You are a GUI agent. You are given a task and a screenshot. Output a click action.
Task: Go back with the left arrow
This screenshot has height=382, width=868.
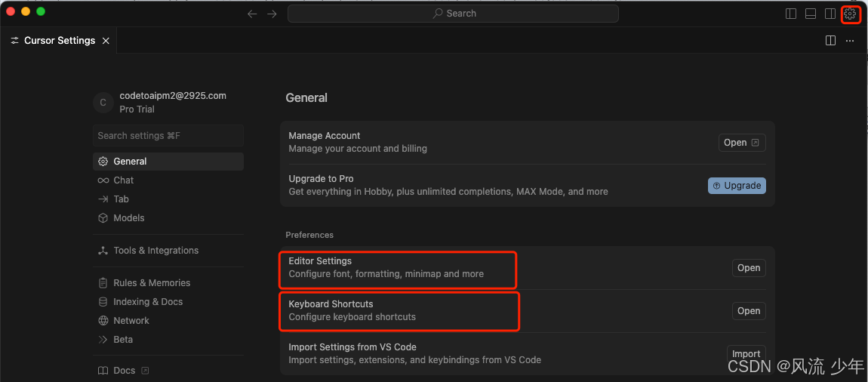[252, 14]
